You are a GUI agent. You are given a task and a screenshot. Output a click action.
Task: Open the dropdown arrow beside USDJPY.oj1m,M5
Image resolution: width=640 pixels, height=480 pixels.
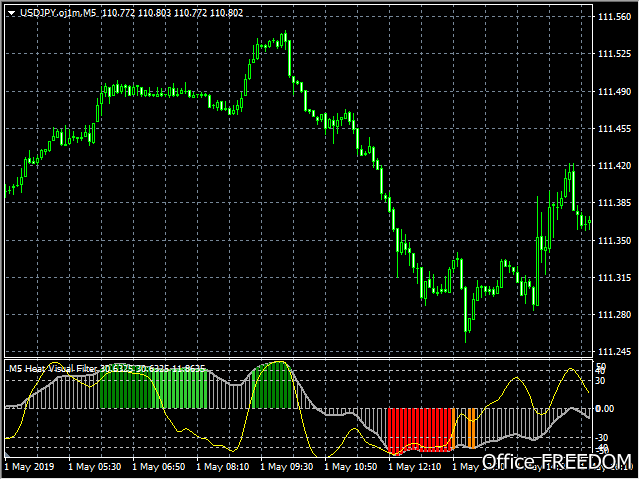11,13
